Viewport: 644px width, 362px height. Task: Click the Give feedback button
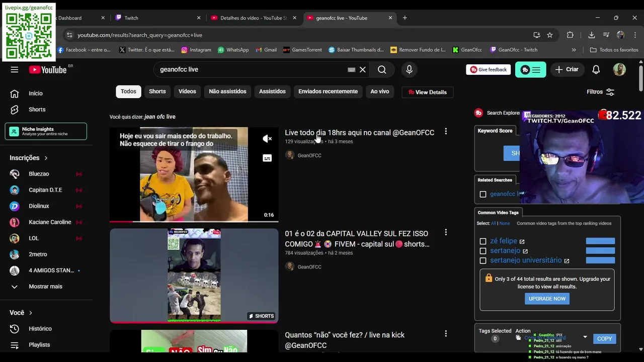488,69
